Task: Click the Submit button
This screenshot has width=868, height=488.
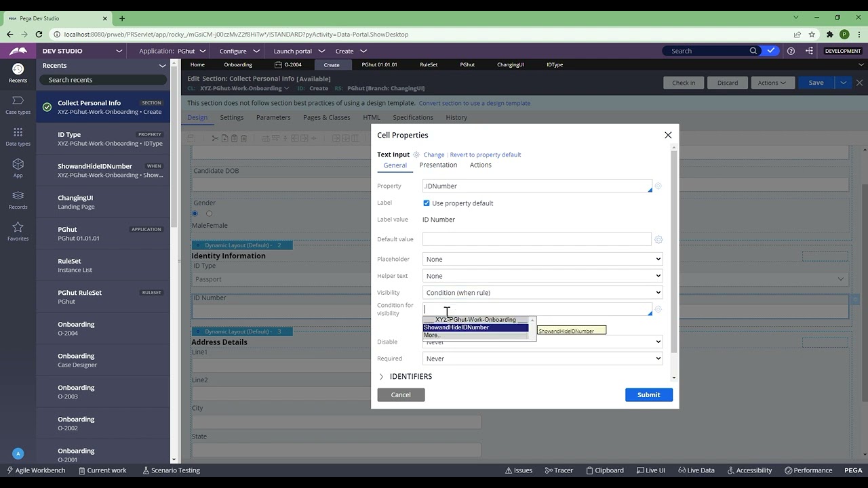Action: (649, 394)
